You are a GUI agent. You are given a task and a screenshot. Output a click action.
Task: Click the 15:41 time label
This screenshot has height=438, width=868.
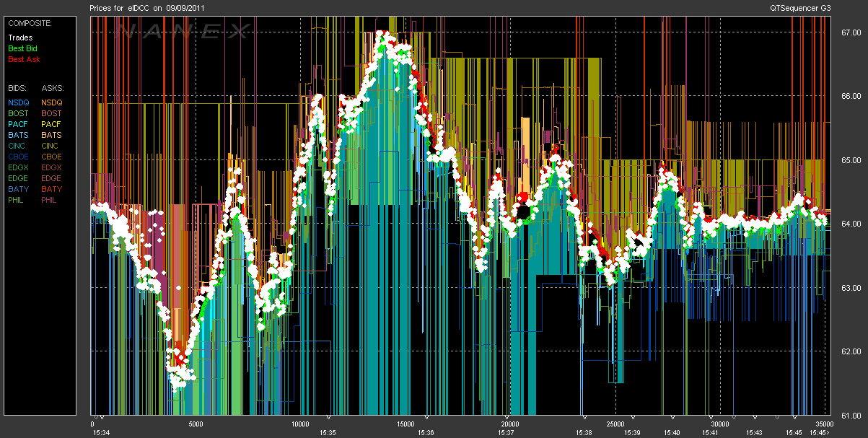pyautogui.click(x=709, y=433)
